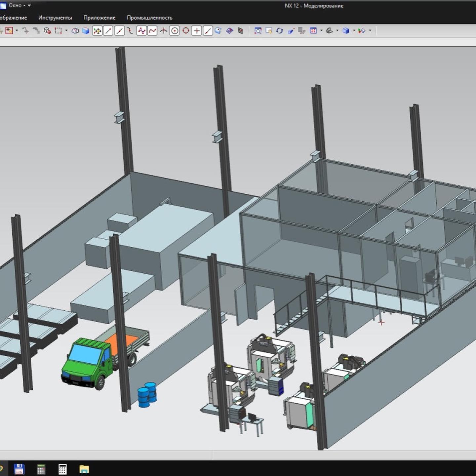Click the view orientation icon
Viewport: 476px width, 476px height.
329,31
